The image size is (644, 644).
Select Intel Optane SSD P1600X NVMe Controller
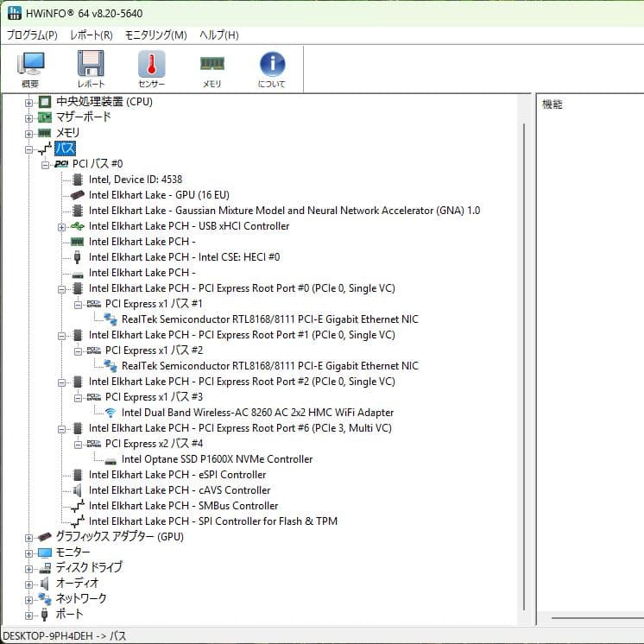[217, 459]
